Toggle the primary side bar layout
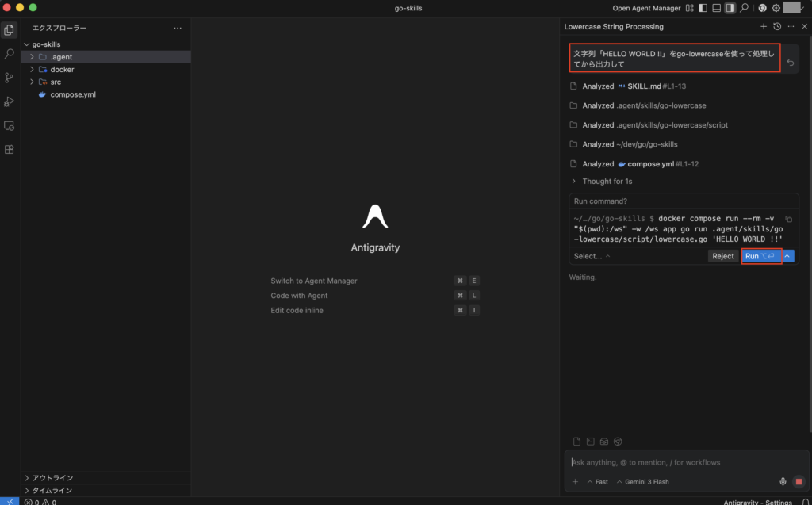This screenshot has width=812, height=505. pos(703,8)
